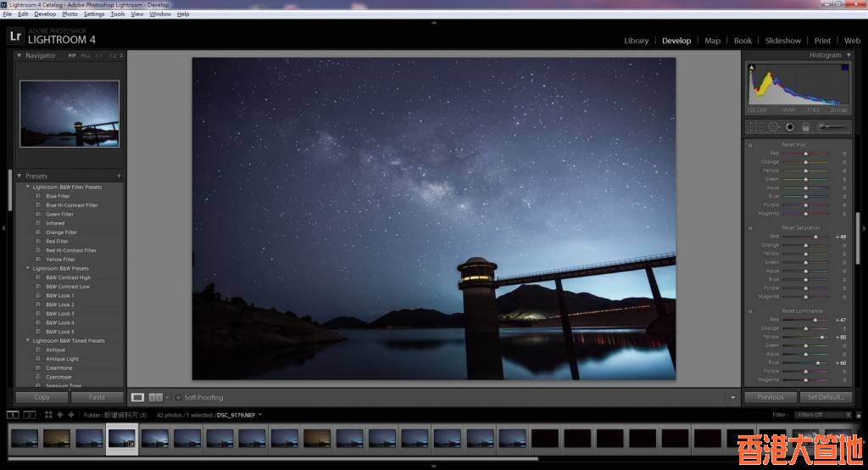Image resolution: width=868 pixels, height=470 pixels.
Task: Select the Graduated Filter tool
Action: pyautogui.click(x=805, y=127)
